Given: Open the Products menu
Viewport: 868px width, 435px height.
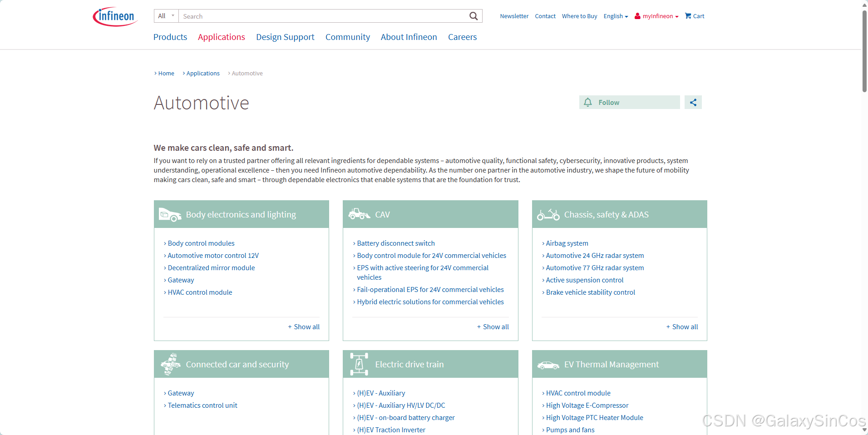Looking at the screenshot, I should tap(170, 37).
